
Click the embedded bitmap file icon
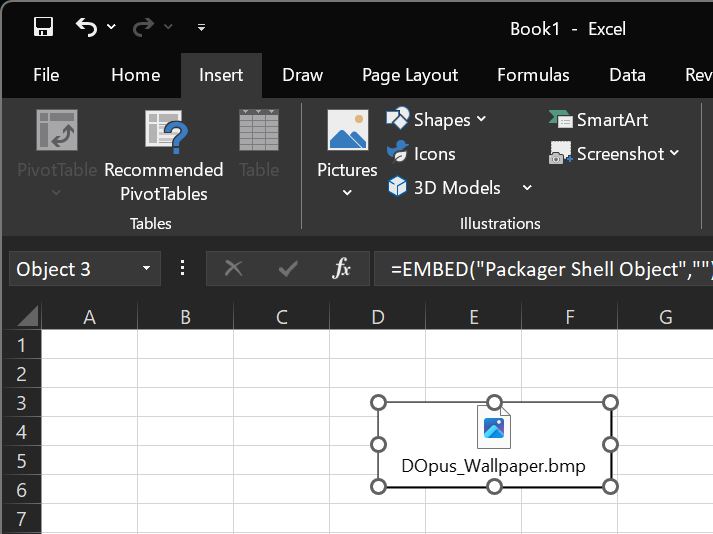coord(494,428)
